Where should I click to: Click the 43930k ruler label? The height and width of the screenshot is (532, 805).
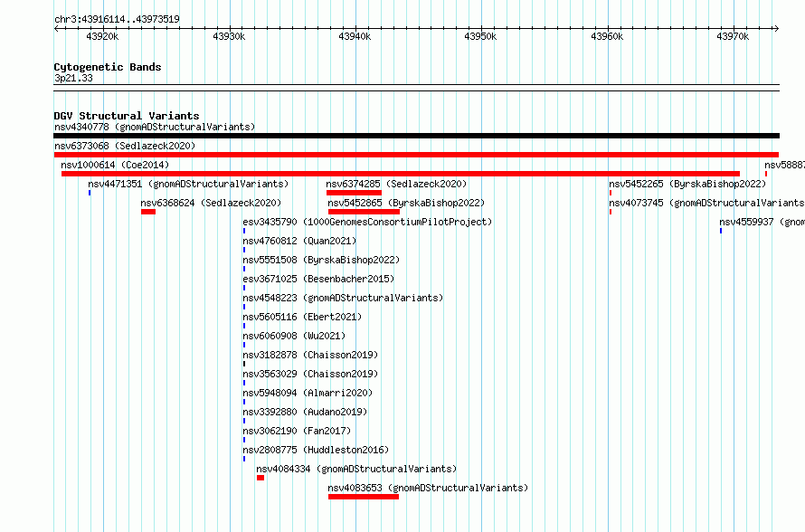tap(229, 36)
